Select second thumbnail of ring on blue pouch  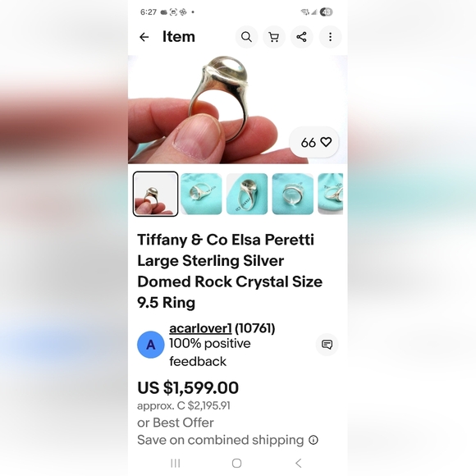click(x=201, y=194)
